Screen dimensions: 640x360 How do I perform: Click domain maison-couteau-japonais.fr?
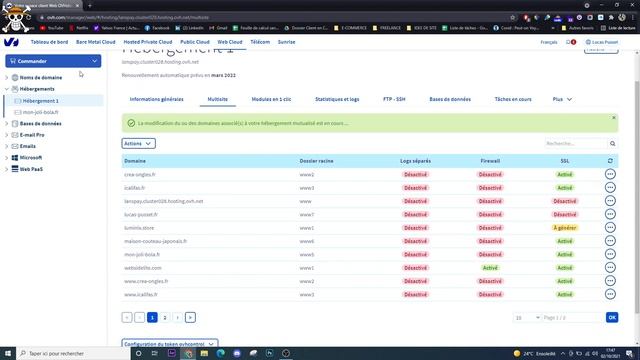coord(156,241)
